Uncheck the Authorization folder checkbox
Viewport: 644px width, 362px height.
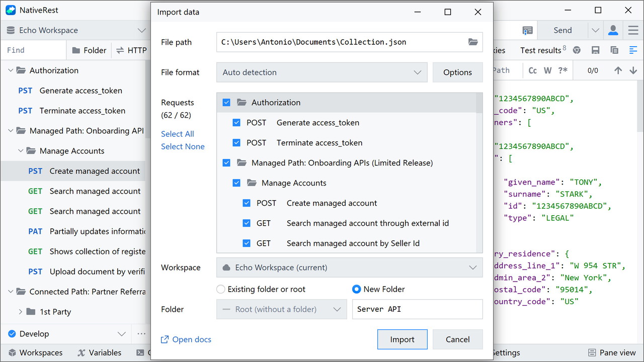pos(226,103)
